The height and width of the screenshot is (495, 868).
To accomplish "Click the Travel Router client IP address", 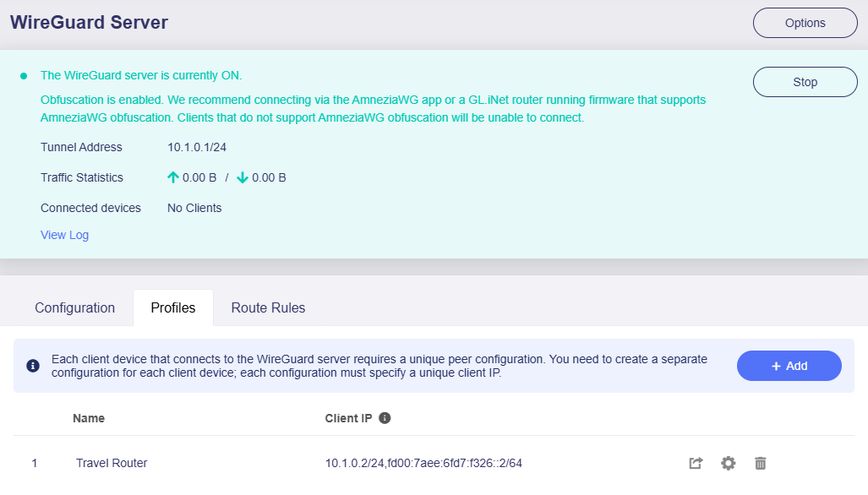I will point(423,463).
